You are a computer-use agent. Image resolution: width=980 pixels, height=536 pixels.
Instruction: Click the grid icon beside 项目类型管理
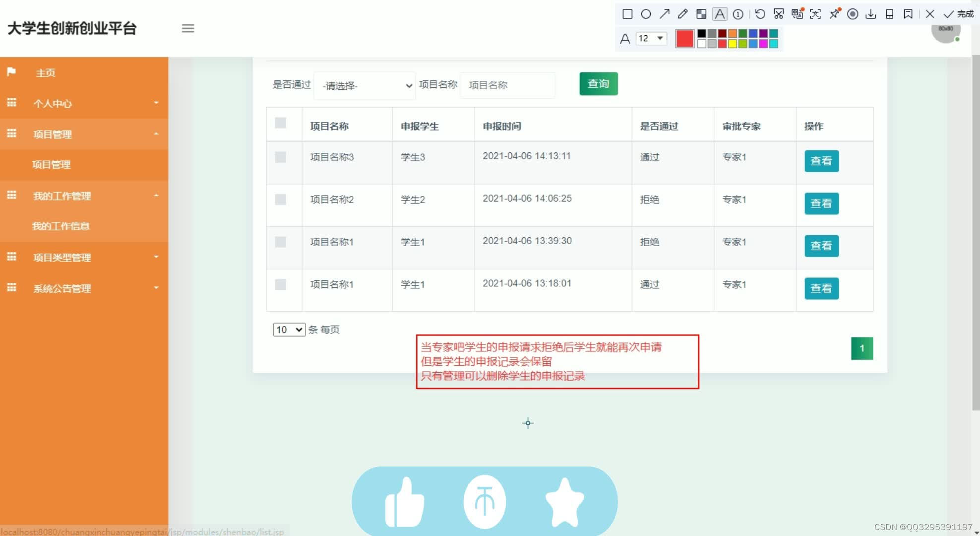click(x=11, y=257)
